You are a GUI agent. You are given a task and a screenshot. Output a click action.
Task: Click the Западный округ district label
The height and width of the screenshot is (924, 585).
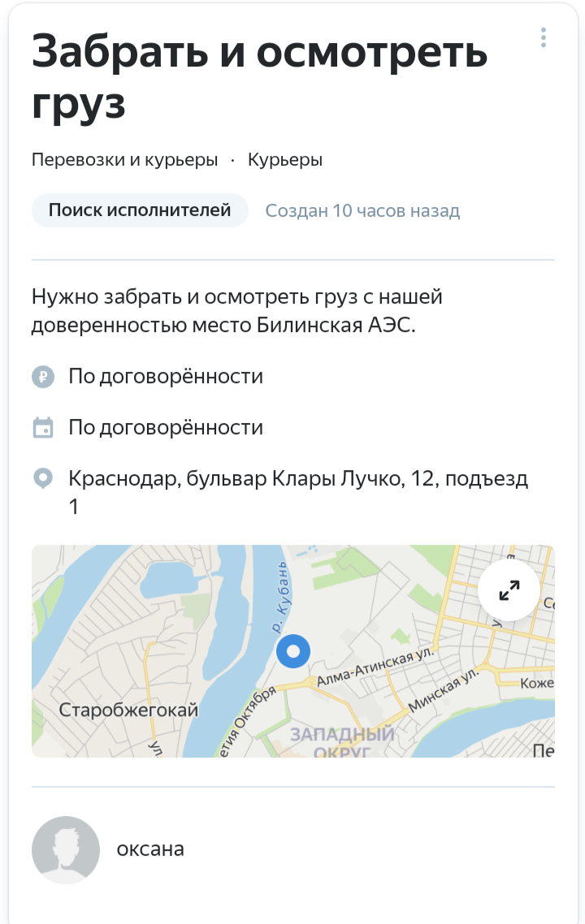pos(342,742)
